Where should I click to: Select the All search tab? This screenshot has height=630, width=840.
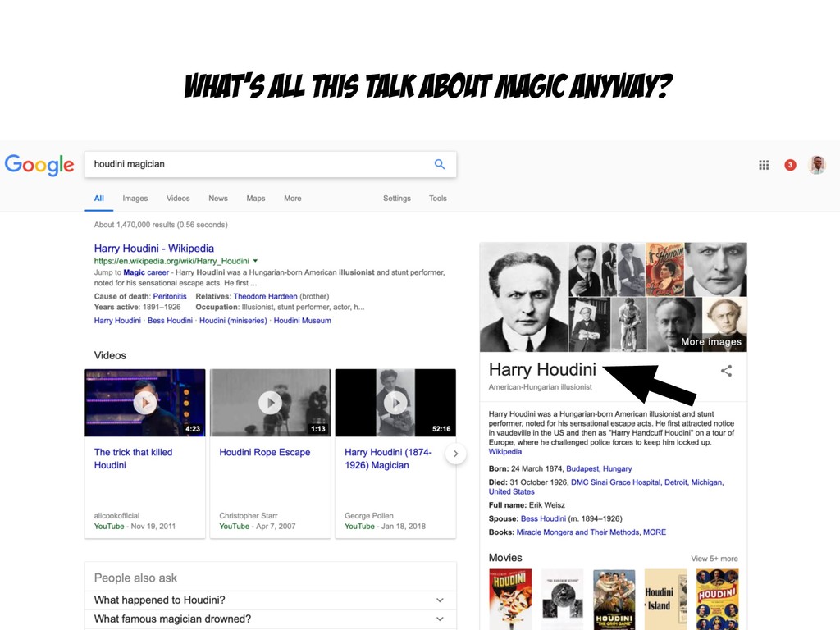point(99,199)
